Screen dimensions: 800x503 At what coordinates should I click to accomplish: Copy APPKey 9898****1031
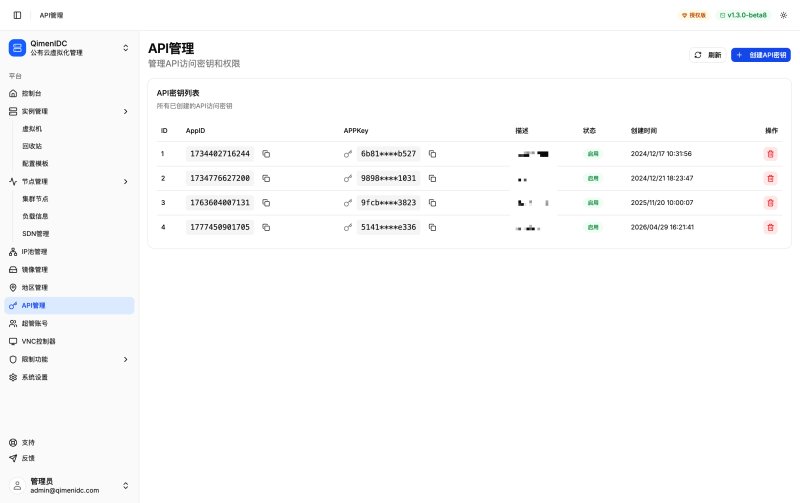click(432, 178)
